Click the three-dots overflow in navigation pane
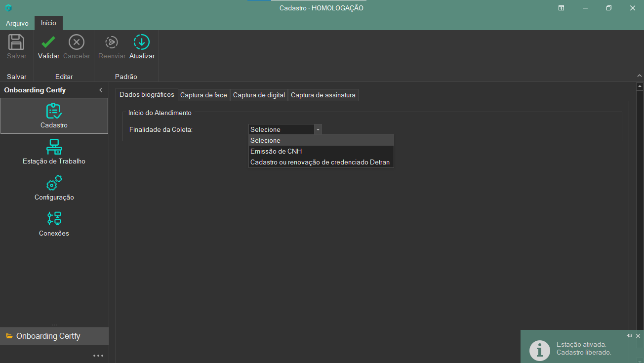Image resolution: width=644 pixels, height=363 pixels. pos(98,356)
